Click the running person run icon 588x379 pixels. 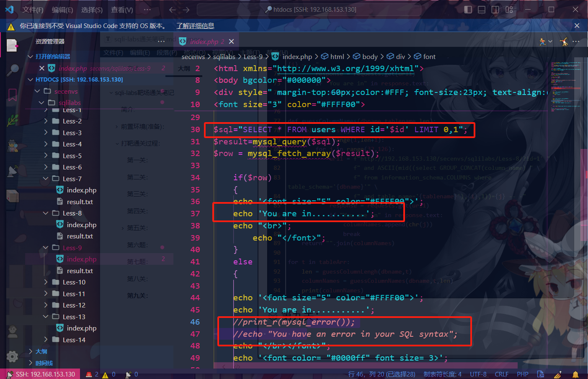[x=543, y=41]
